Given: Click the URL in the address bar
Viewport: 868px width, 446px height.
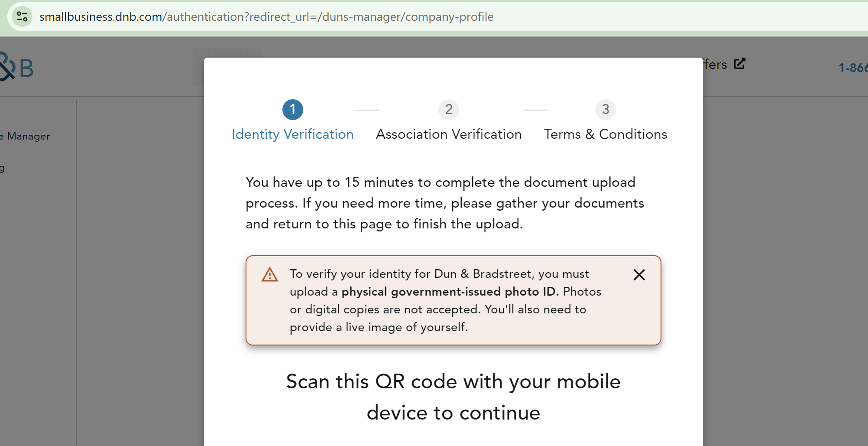Looking at the screenshot, I should click(x=266, y=17).
